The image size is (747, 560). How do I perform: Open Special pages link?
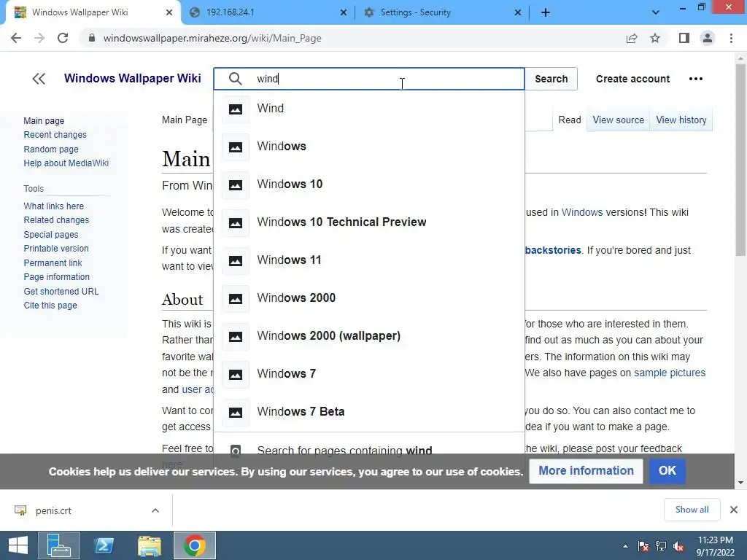51,235
